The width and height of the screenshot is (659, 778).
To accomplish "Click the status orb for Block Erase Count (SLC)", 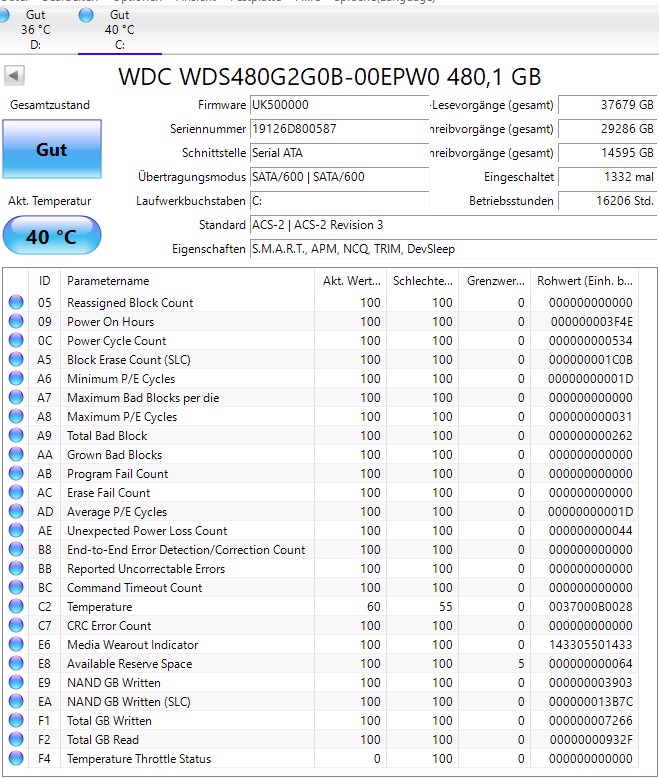I will click(16, 359).
